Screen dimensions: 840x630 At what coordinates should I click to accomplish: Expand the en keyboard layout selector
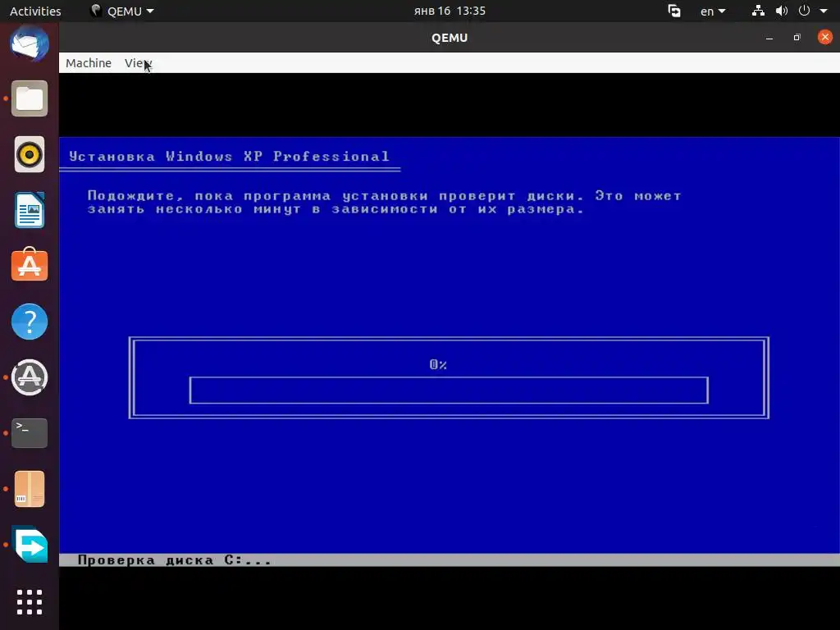[x=713, y=11]
